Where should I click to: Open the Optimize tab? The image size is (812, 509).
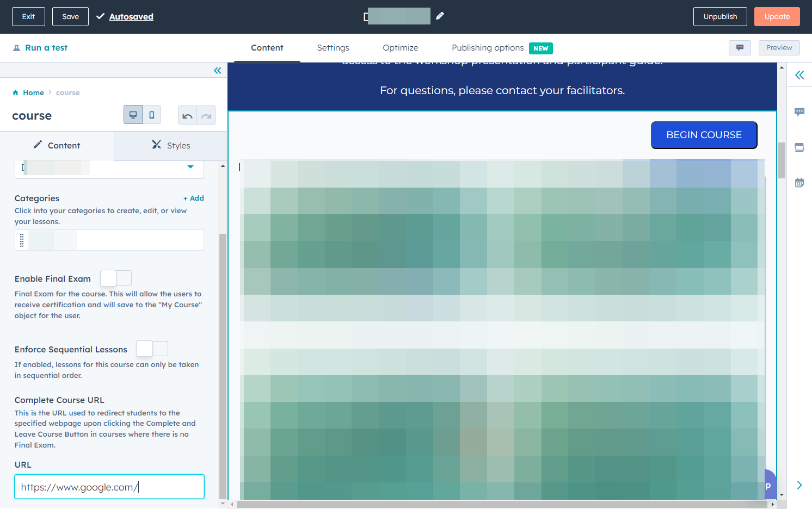(401, 48)
